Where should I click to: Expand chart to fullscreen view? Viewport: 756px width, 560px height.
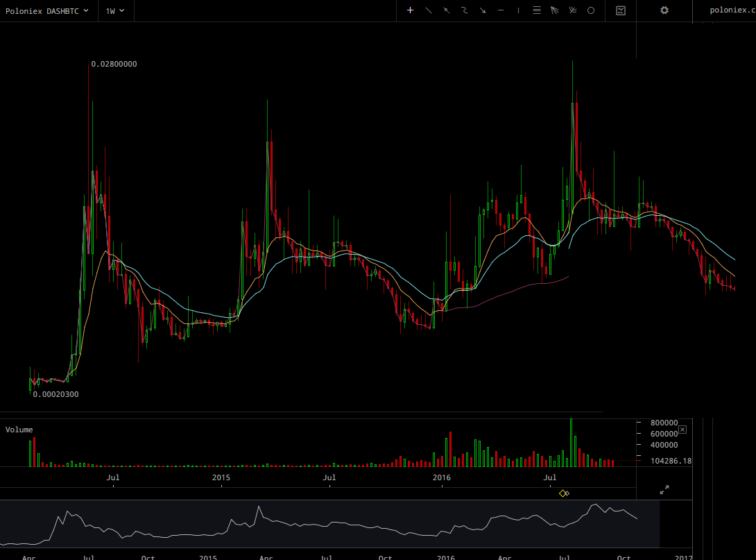tap(664, 490)
